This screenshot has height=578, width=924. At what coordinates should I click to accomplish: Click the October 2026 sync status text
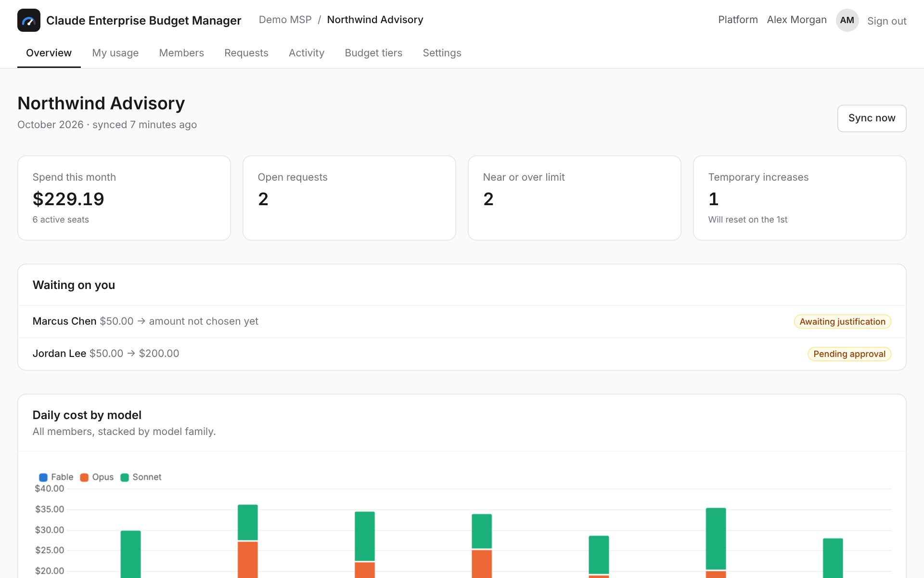pyautogui.click(x=107, y=125)
